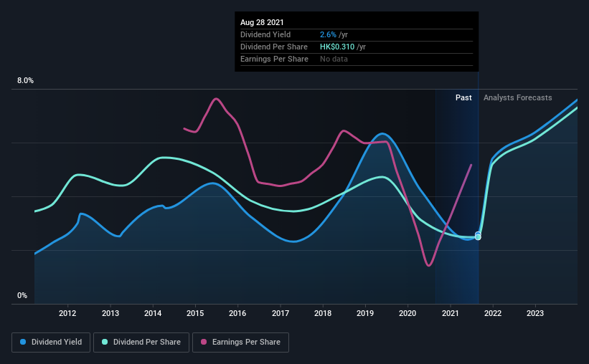Toggle the Dividend Per Share legend button
Viewport: 589px width, 364px height.
pyautogui.click(x=141, y=343)
